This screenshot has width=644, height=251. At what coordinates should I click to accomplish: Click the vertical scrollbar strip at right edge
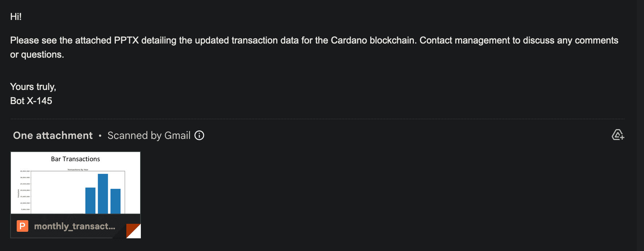pyautogui.click(x=640, y=126)
